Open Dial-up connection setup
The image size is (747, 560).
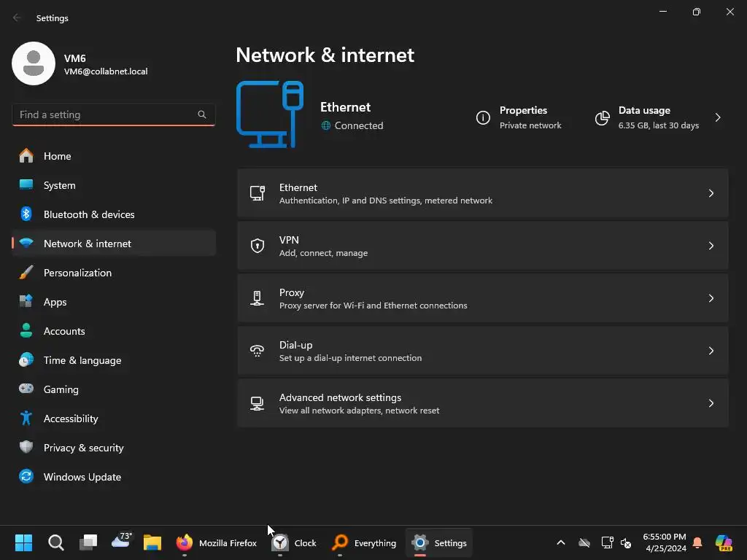point(481,351)
